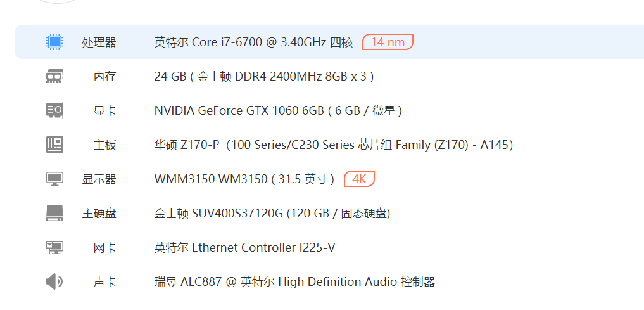Click the 14 nm badge

pyautogui.click(x=388, y=42)
